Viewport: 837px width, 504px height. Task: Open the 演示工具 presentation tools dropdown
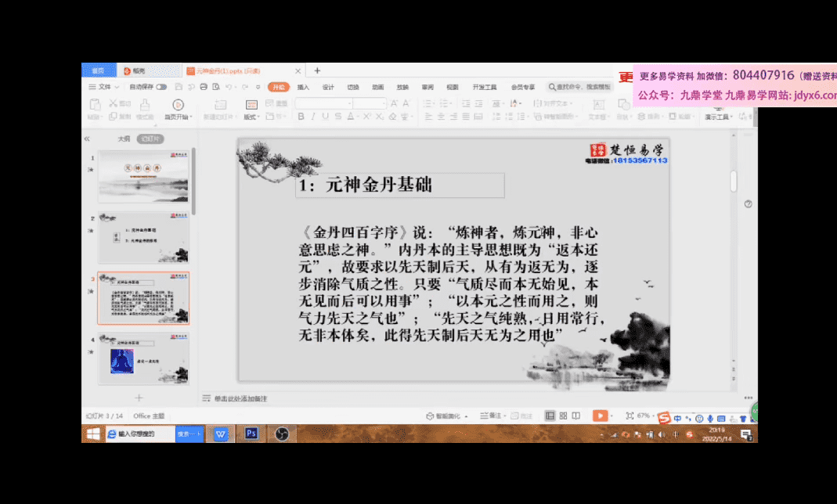click(x=717, y=117)
